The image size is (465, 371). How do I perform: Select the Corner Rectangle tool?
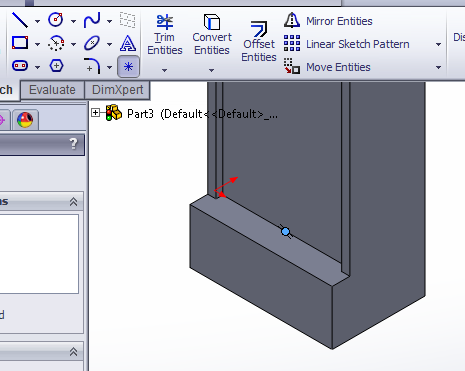click(20, 43)
